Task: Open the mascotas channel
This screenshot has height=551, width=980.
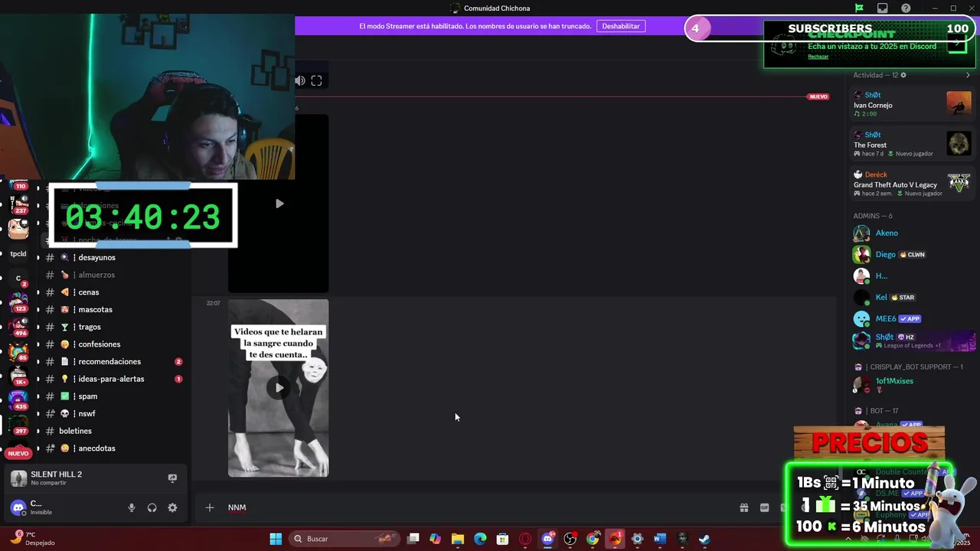Action: 113,310
